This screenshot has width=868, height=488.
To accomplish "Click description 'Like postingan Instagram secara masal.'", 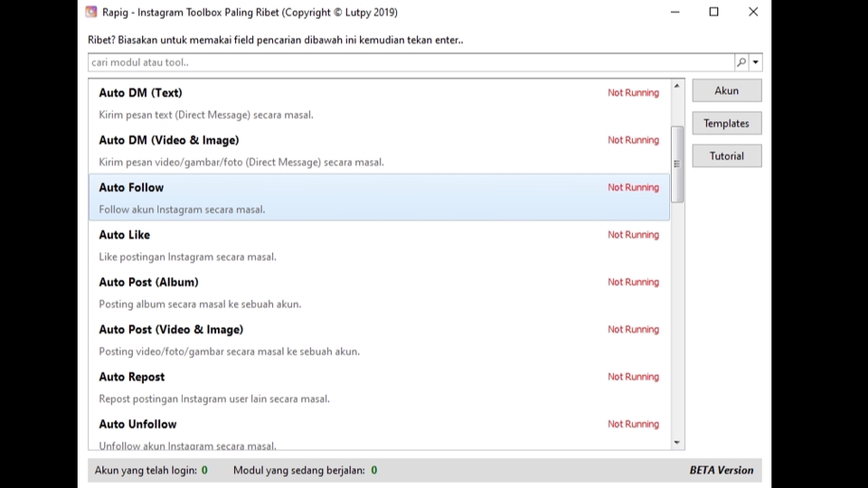I will pyautogui.click(x=187, y=257).
